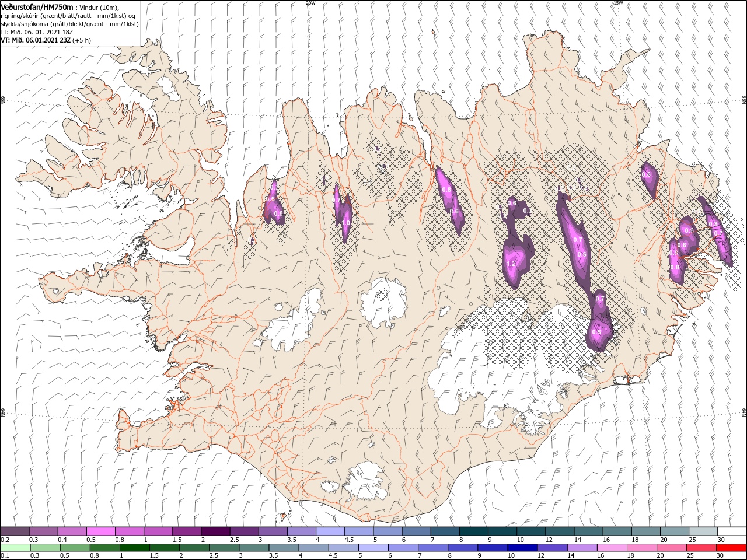Click the Veðurstofan/HM750m map title
The height and width of the screenshot is (560, 747).
(x=37, y=7)
